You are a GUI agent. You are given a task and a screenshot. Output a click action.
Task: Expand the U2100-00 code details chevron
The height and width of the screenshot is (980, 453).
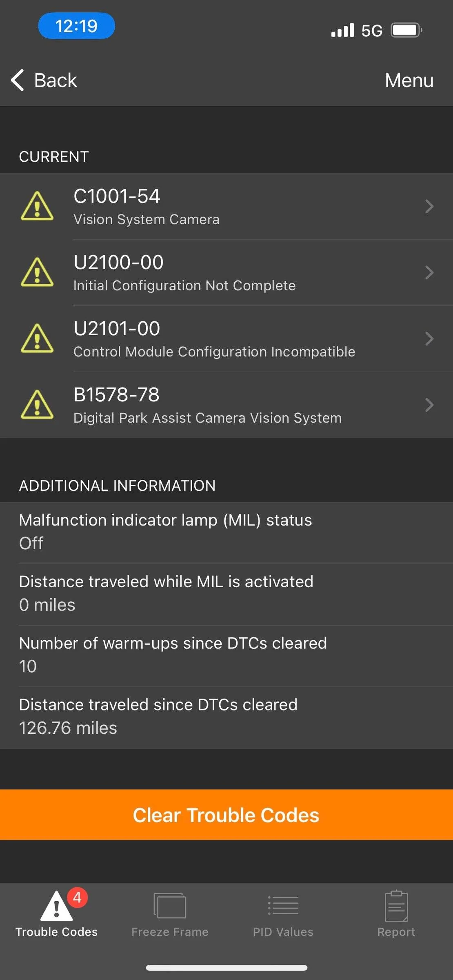coord(429,272)
